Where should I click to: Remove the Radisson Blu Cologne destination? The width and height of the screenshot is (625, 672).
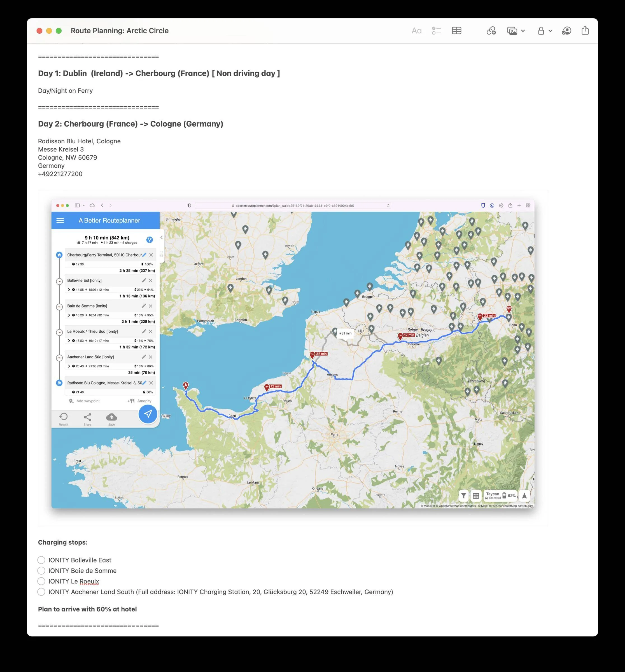151,383
